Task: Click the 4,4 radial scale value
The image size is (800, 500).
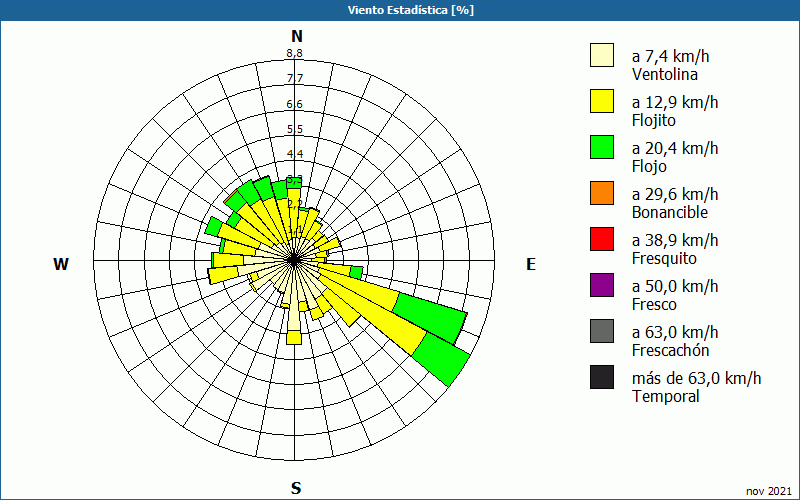Action: click(x=294, y=154)
